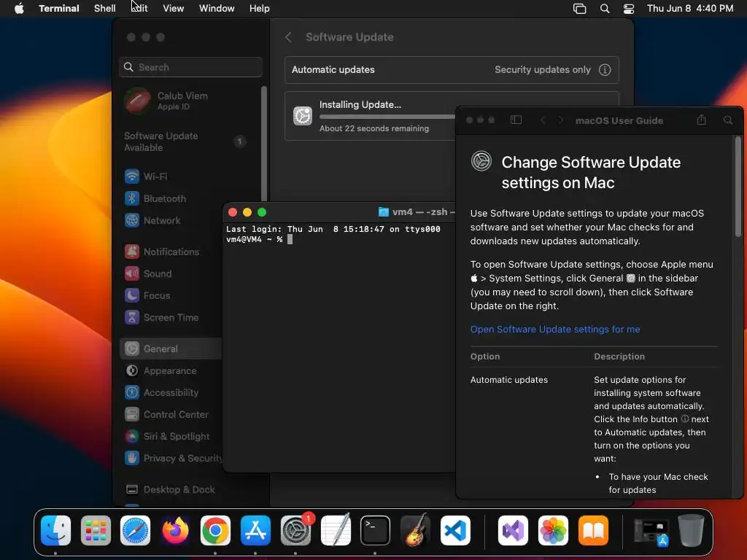Open Firefox from the Dock

pyautogui.click(x=175, y=530)
